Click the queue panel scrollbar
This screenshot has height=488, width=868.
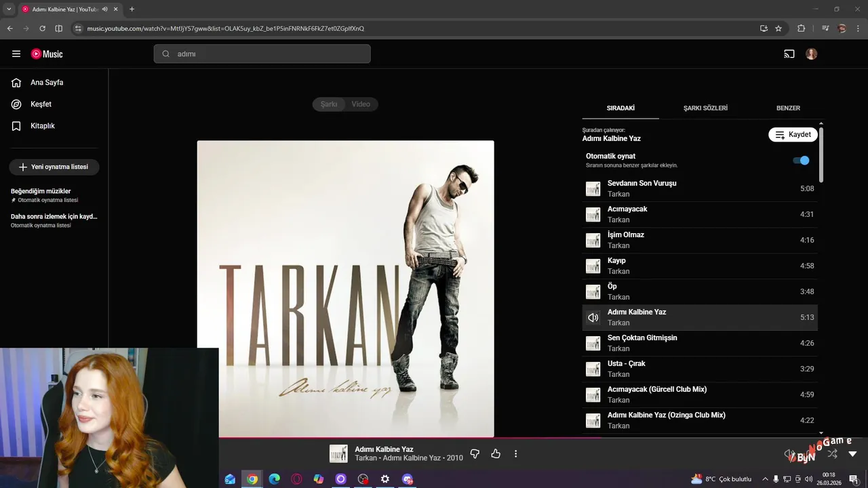tap(821, 155)
